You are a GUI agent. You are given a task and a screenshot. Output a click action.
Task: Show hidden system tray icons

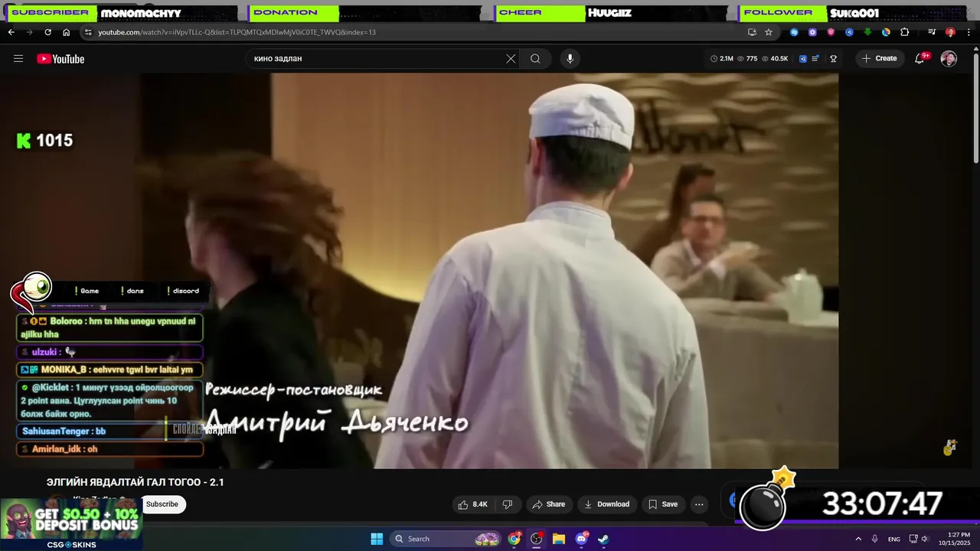858,539
